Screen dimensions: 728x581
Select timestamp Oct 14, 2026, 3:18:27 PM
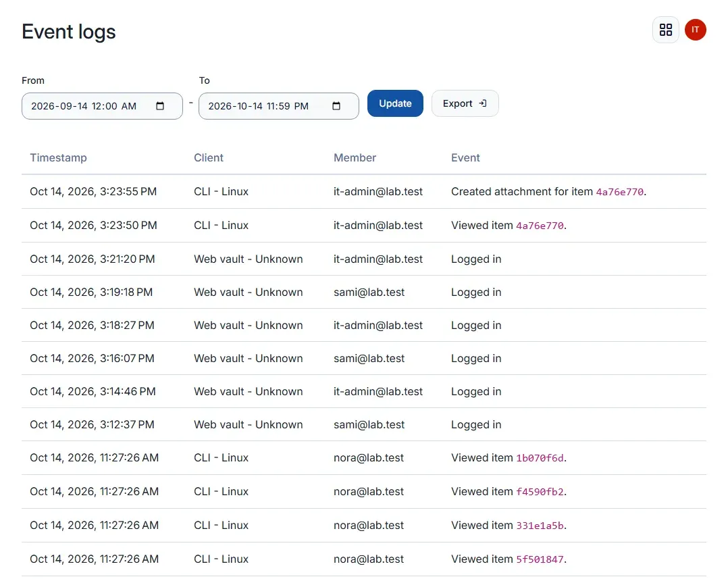coord(92,325)
